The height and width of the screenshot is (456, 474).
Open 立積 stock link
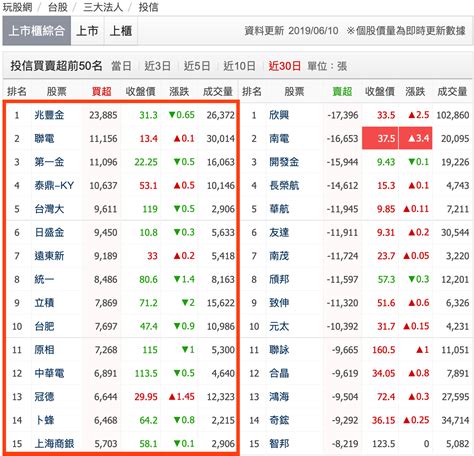point(44,303)
